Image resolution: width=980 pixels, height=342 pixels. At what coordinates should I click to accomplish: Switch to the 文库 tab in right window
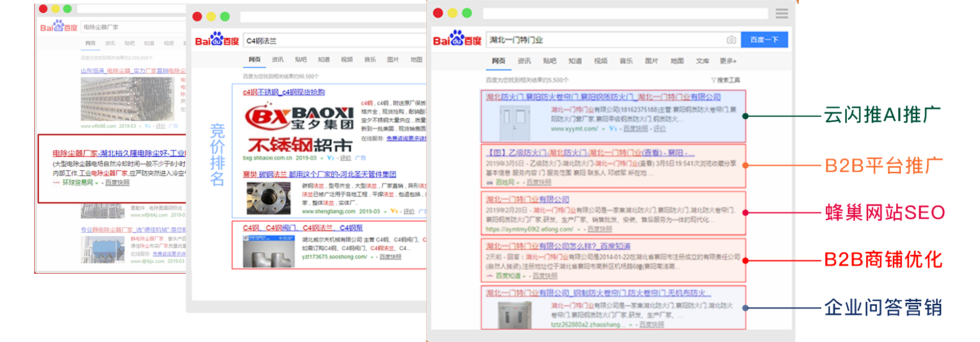tap(702, 61)
